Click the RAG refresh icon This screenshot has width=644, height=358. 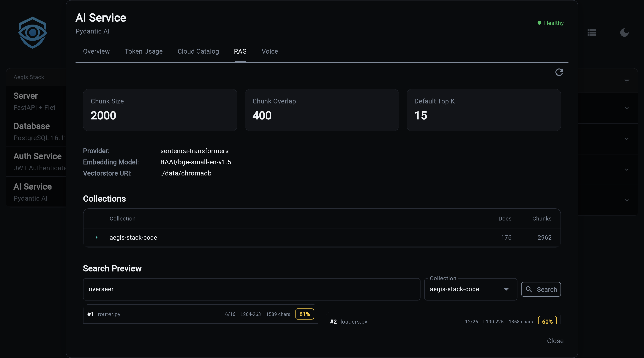[x=559, y=72]
